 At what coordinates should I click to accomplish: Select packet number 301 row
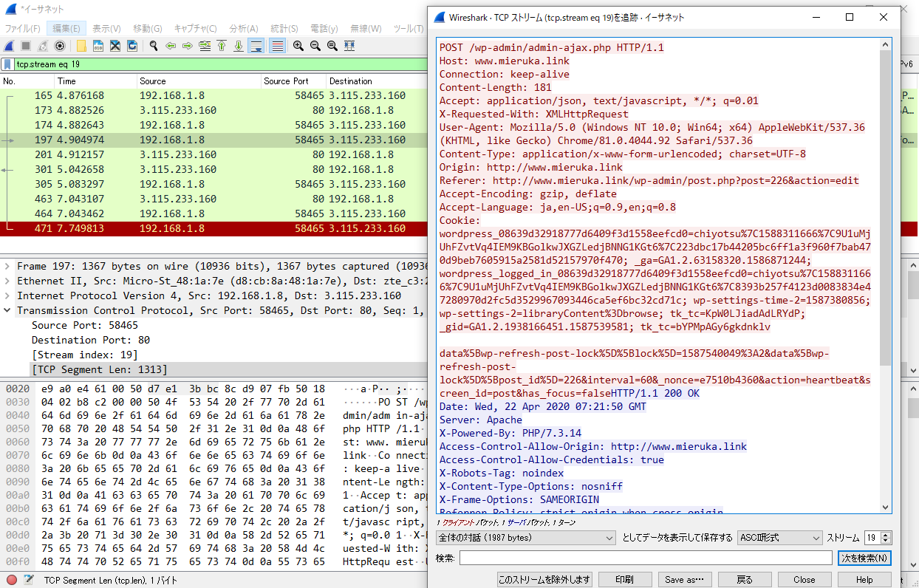tap(214, 169)
